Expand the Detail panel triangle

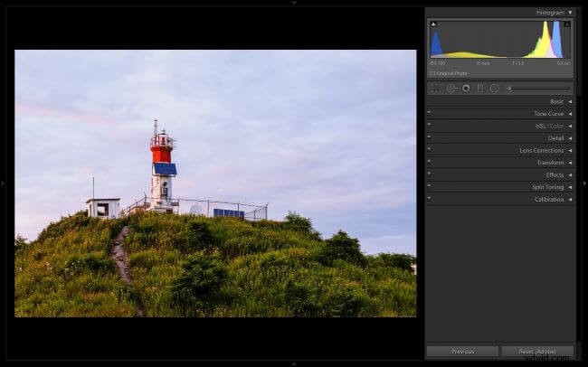pyautogui.click(x=570, y=138)
